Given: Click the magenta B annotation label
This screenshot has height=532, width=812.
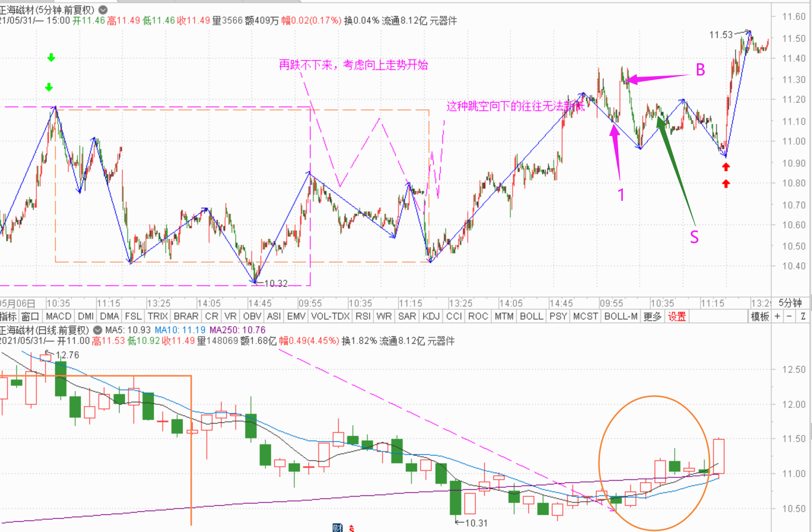Looking at the screenshot, I should coord(700,70).
